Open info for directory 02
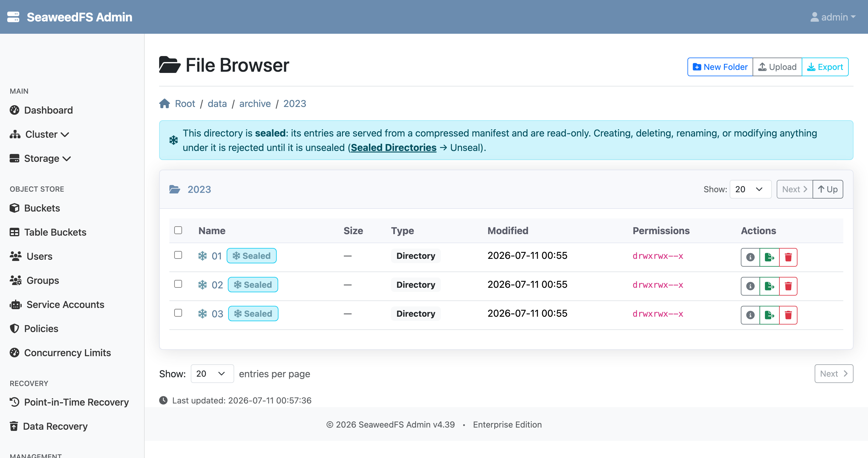The height and width of the screenshot is (458, 868). pyautogui.click(x=750, y=286)
